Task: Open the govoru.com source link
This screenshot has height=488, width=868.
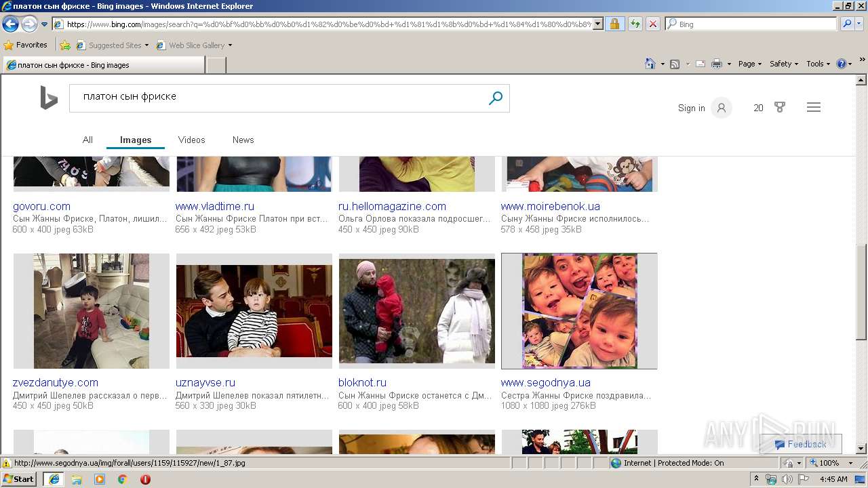Action: 41,206
